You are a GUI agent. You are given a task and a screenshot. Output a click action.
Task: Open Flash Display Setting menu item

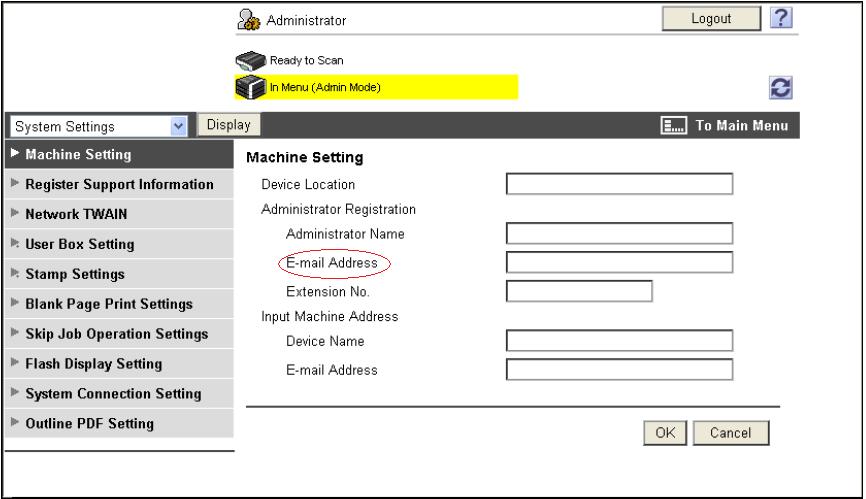coord(119,364)
